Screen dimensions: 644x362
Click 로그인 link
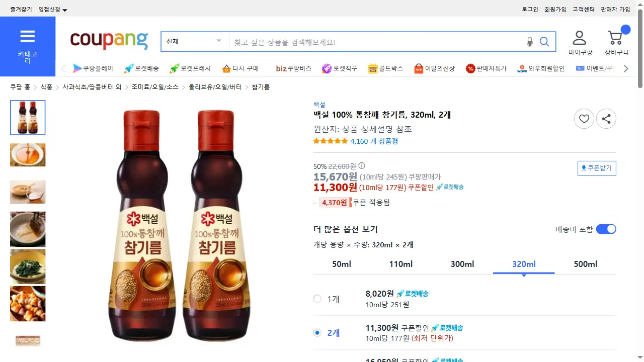tap(530, 10)
